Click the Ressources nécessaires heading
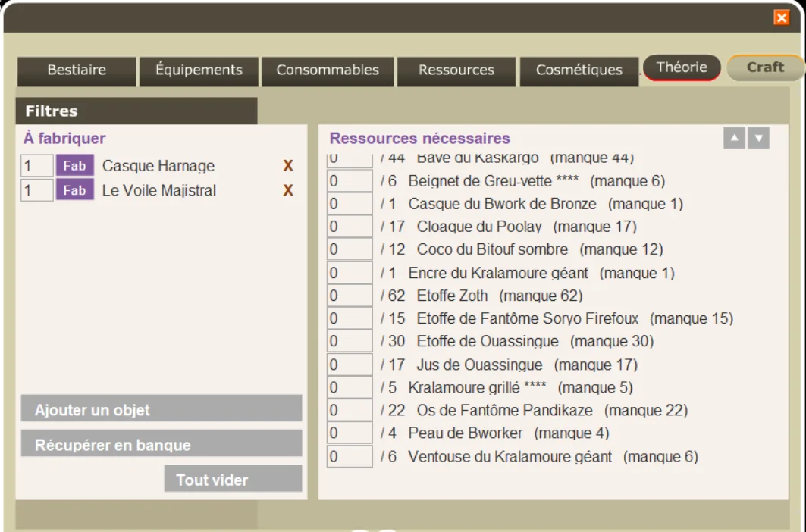The width and height of the screenshot is (806, 532). [x=419, y=138]
